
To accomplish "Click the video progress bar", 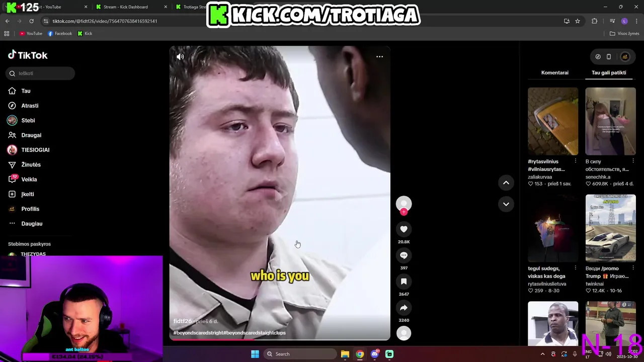I will pyautogui.click(x=280, y=339).
